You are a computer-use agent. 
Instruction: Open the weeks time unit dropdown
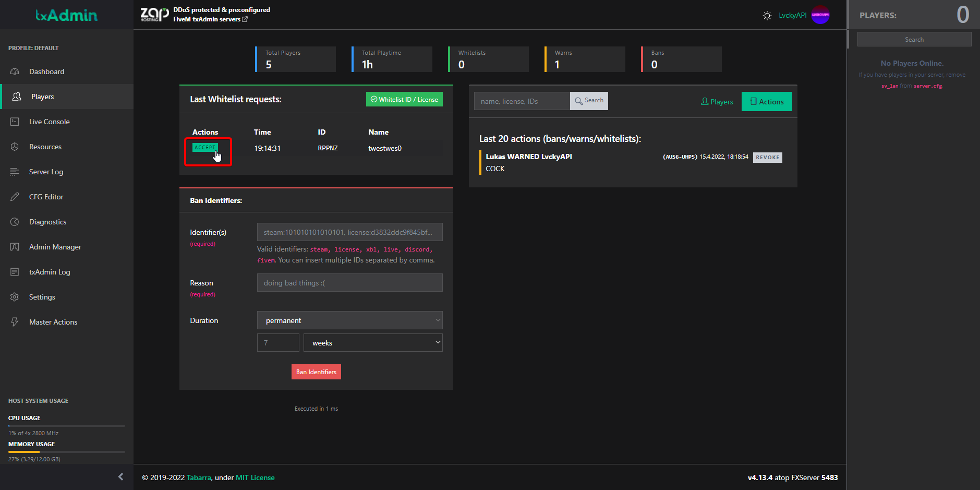[373, 343]
